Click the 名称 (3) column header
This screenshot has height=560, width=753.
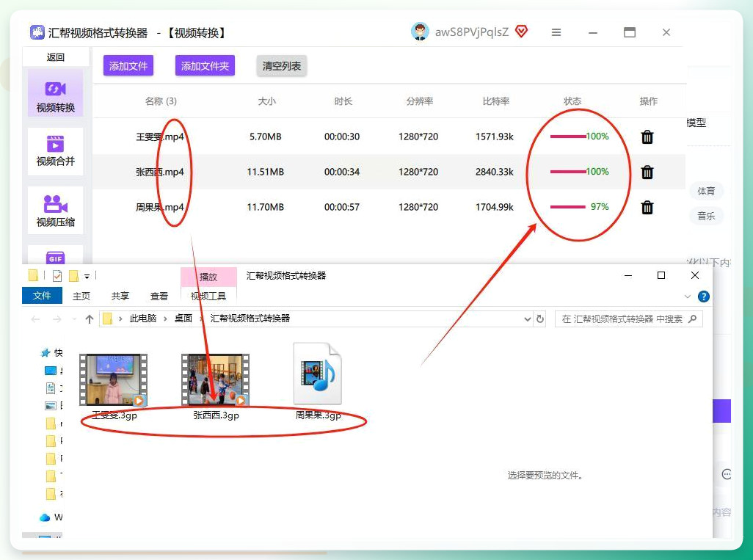[x=161, y=101]
